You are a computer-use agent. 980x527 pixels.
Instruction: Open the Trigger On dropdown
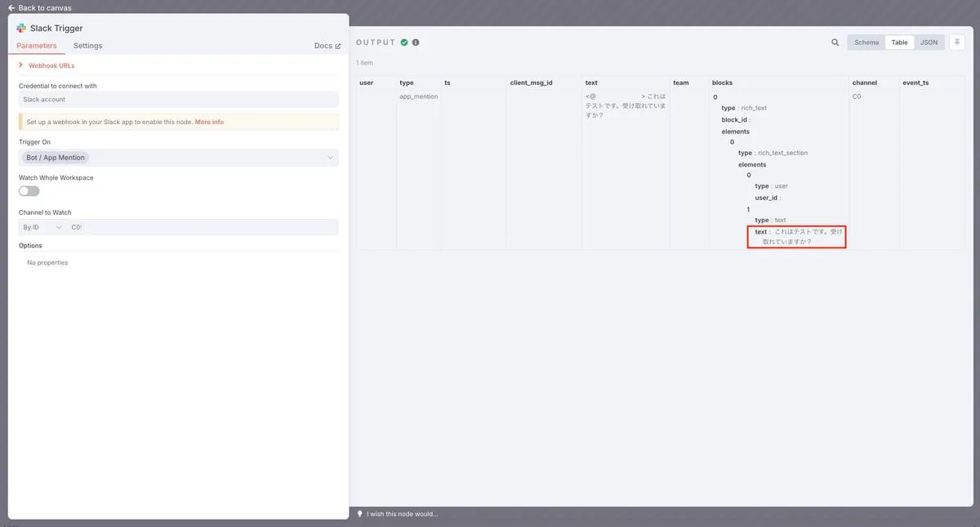point(178,158)
